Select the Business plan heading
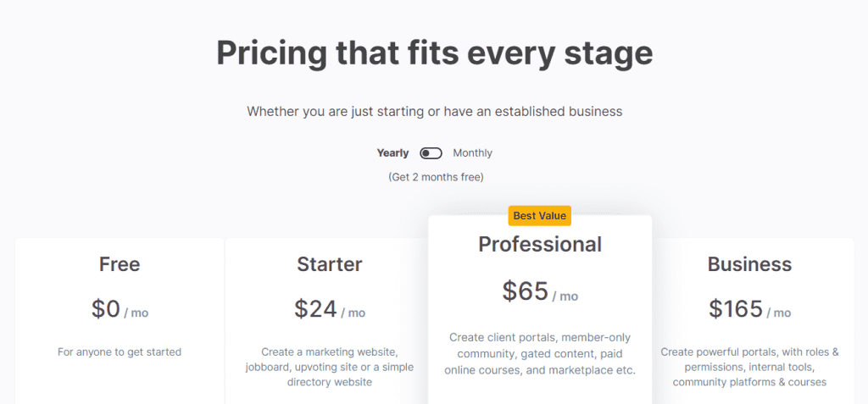868x404 pixels. pos(749,264)
